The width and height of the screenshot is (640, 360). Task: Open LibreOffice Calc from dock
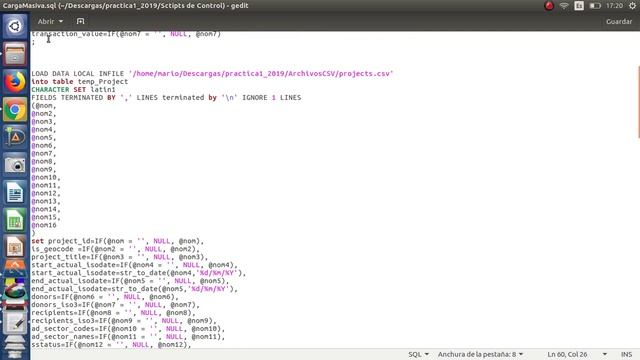pos(15,220)
